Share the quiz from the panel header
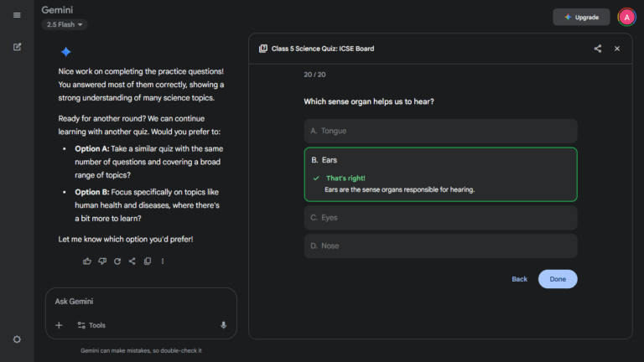644x362 pixels. pyautogui.click(x=598, y=49)
